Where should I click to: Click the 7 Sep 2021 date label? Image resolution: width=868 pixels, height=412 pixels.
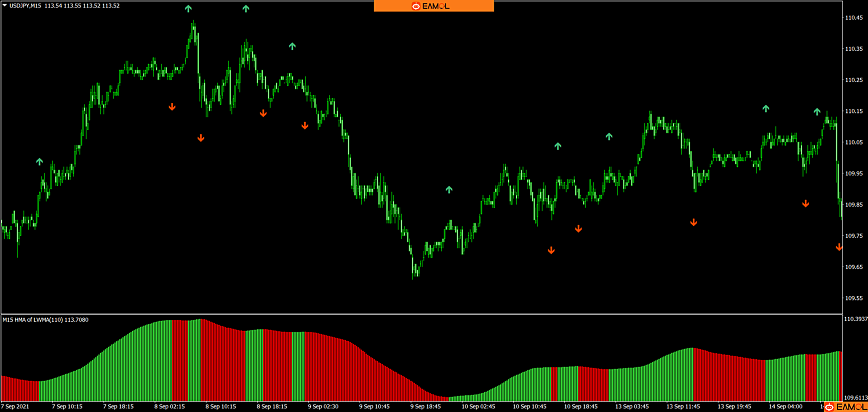15,406
